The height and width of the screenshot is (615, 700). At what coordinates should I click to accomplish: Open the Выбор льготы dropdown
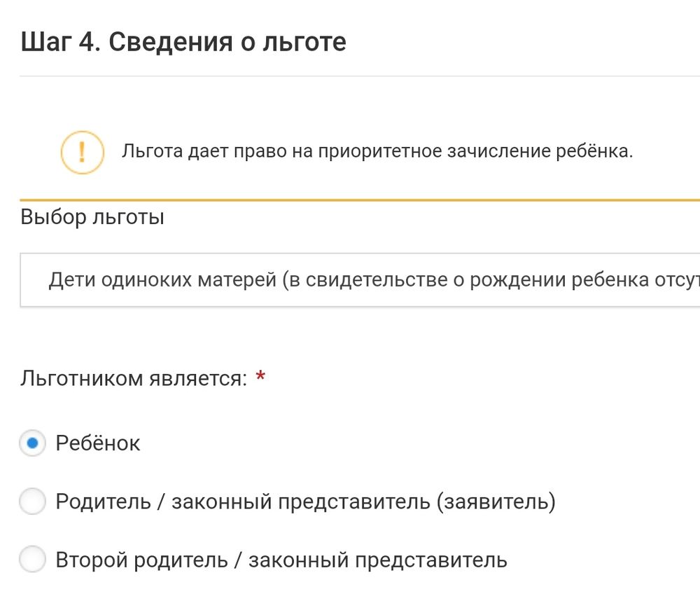[x=360, y=280]
